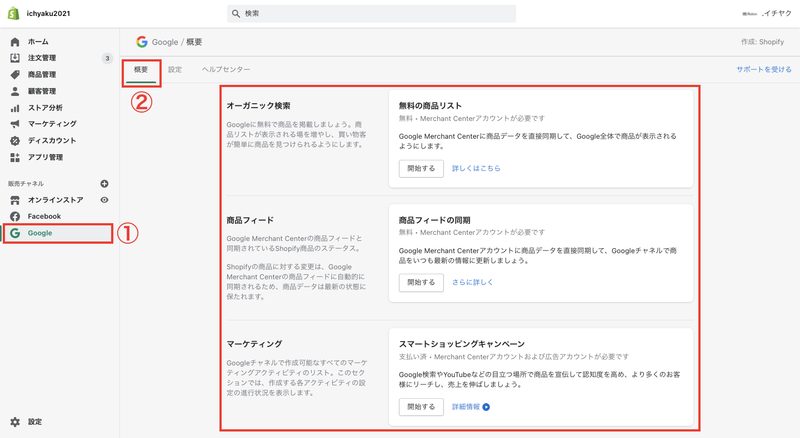Image resolution: width=800 pixels, height=438 pixels.
Task: Click 商品フィード section heading
Action: 250,220
